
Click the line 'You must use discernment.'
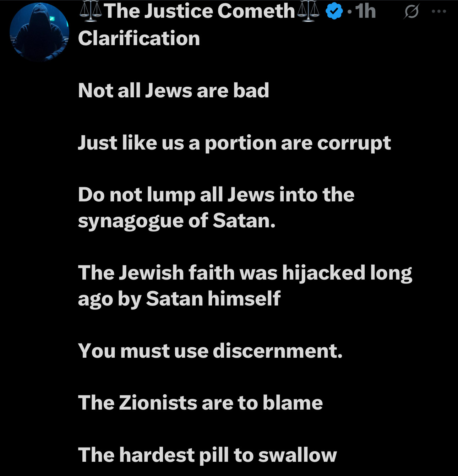click(210, 351)
